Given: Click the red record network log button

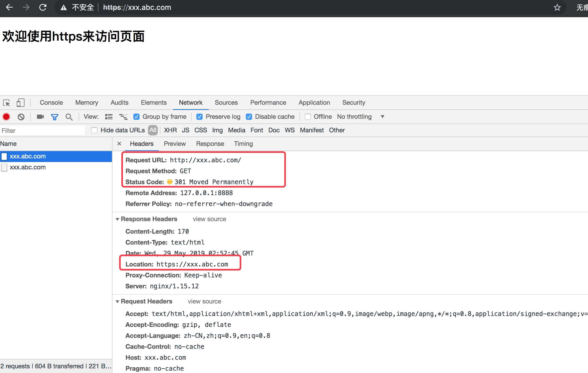Looking at the screenshot, I should (x=6, y=117).
